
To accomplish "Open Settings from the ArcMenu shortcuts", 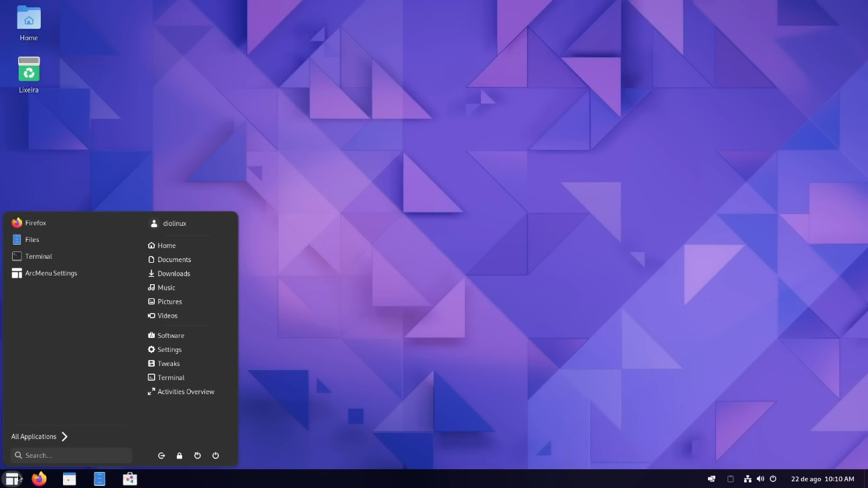I will 169,349.
